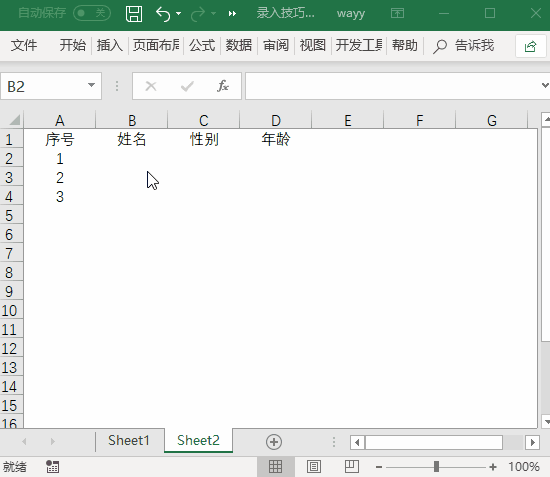This screenshot has height=477, width=550.
Task: Click cell A3 with value 2
Action: (x=60, y=177)
